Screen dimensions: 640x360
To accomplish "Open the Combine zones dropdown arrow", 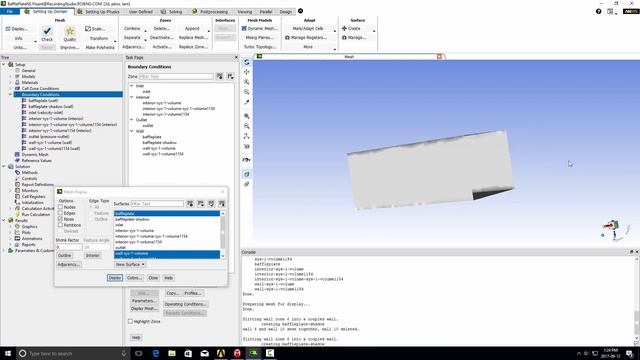I will pyautogui.click(x=145, y=31).
